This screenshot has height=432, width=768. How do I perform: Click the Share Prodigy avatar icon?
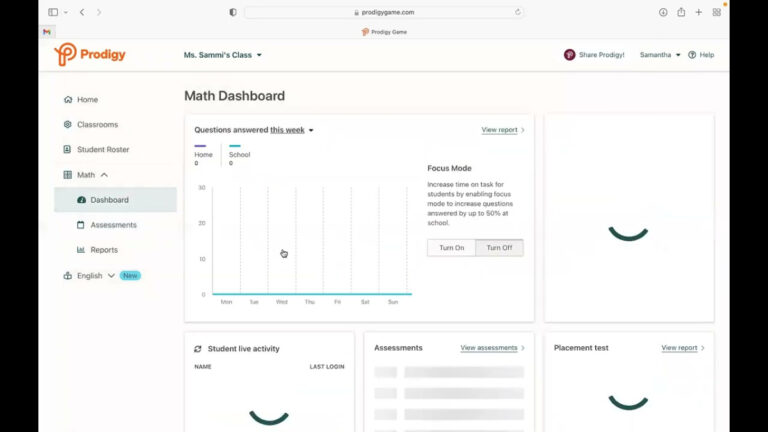tap(569, 55)
